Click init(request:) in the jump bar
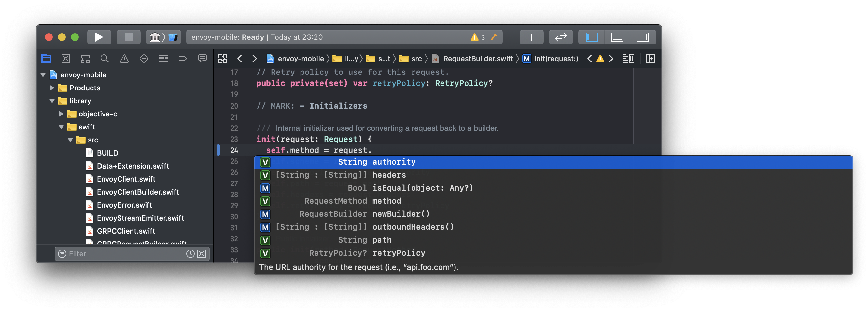This screenshot has width=868, height=311. coord(550,59)
